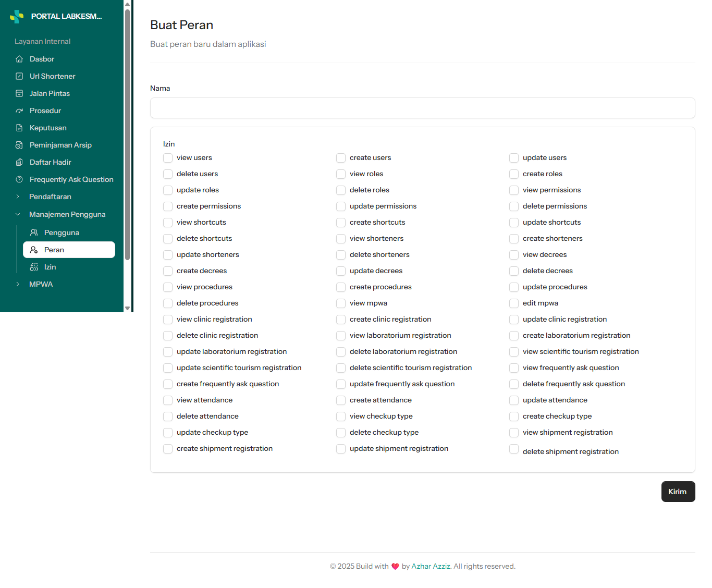Enable the view users checkbox
The image size is (712, 588).
click(x=168, y=158)
